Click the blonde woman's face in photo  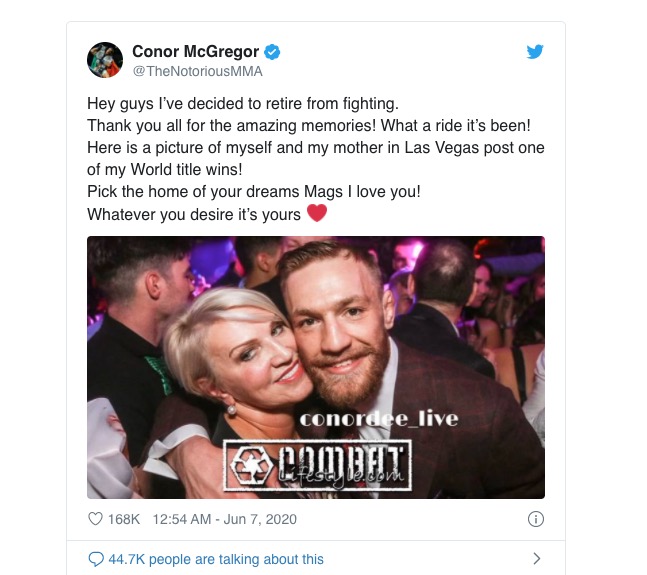(x=256, y=355)
